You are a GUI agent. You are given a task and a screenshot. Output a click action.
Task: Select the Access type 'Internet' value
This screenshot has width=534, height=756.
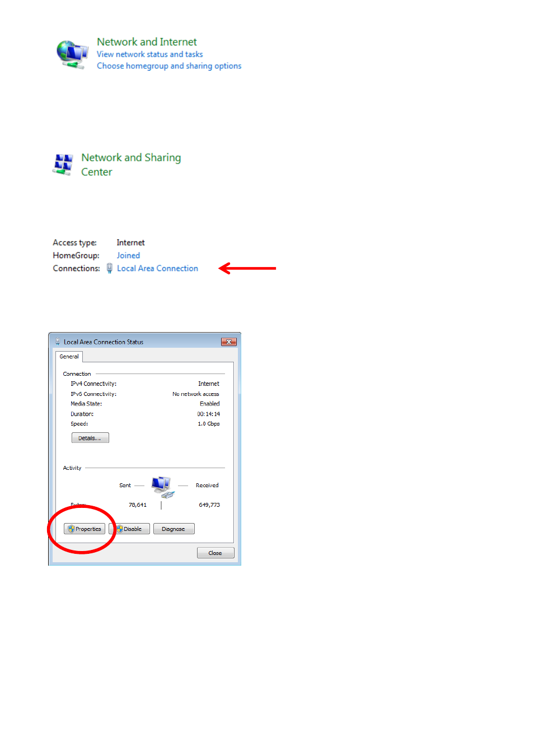(130, 242)
